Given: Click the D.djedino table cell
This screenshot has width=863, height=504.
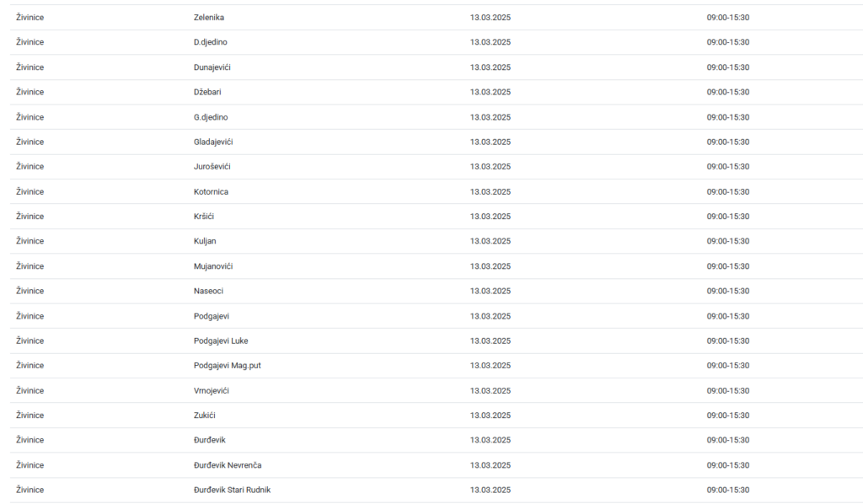Looking at the screenshot, I should tap(210, 42).
